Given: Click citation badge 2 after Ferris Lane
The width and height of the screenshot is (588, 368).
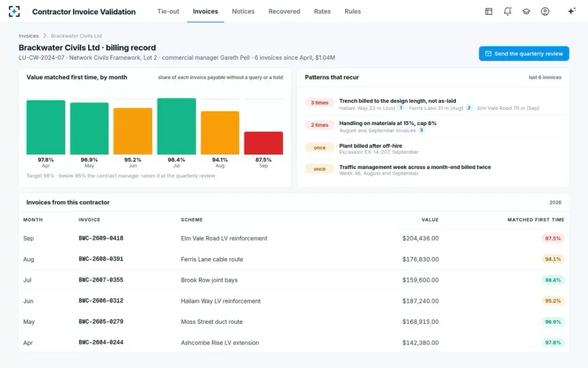Looking at the screenshot, I should pos(469,108).
